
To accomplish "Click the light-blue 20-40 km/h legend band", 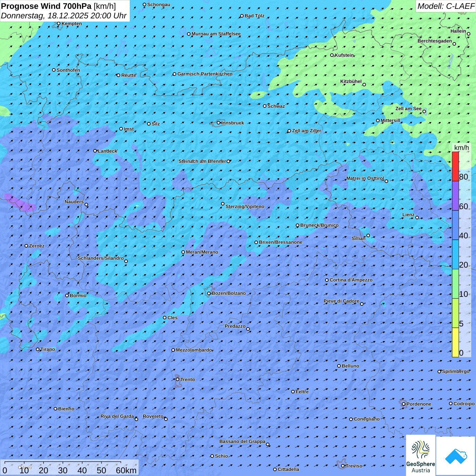I will click(x=455, y=255).
